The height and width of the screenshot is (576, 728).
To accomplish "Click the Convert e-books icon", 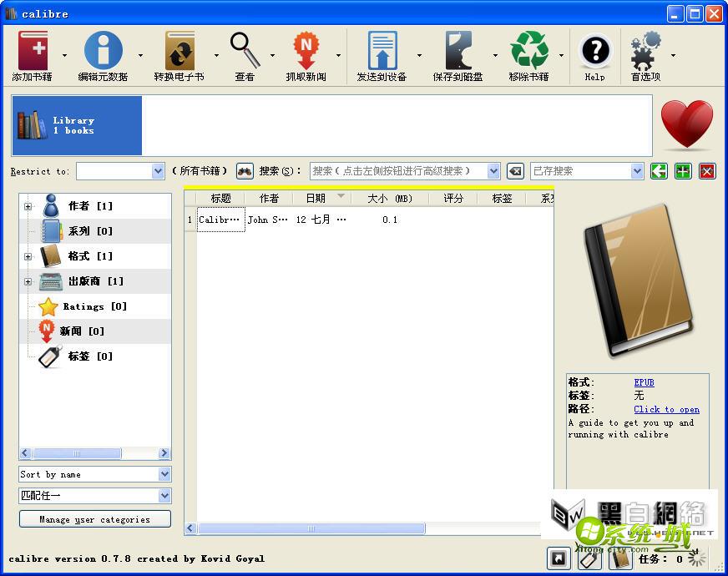I will (x=179, y=52).
